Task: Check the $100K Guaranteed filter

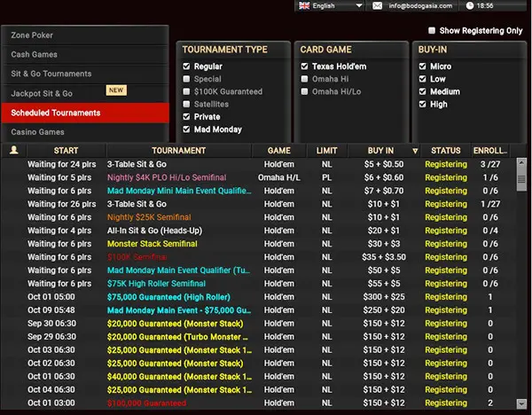Action: [186, 91]
